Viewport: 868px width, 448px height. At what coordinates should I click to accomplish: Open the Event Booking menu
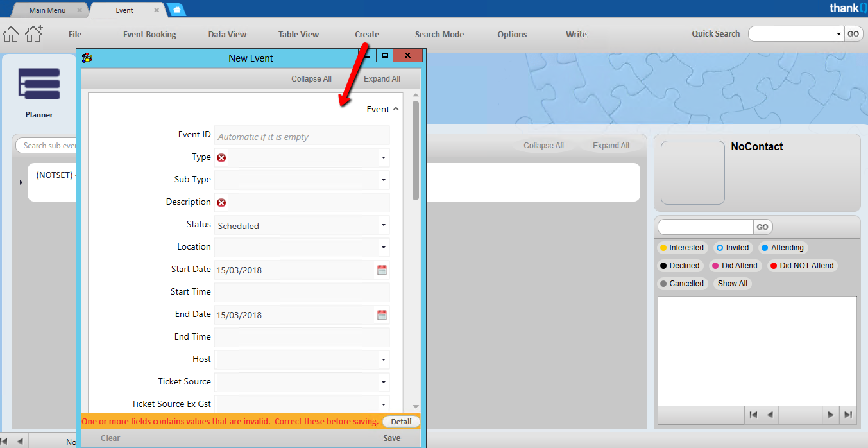click(149, 35)
